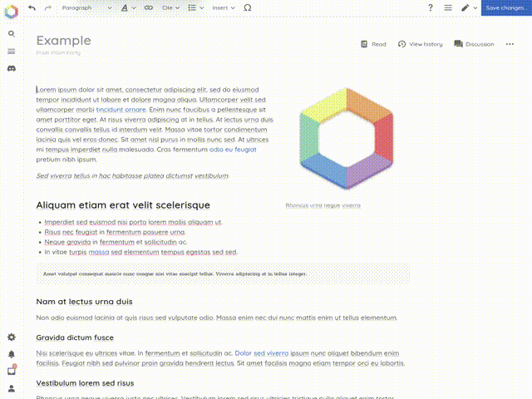Open notifications bell in sidebar
This screenshot has width=532, height=399.
pos(12,354)
